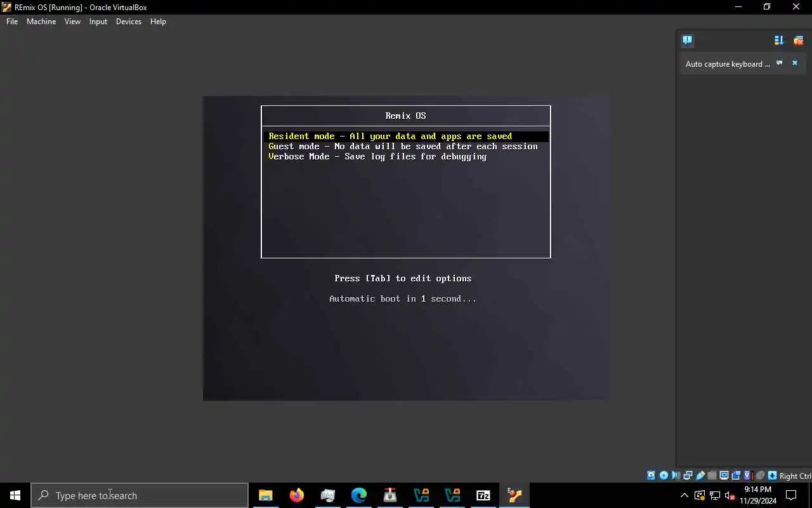Click the muted volume tray icon

pyautogui.click(x=730, y=495)
